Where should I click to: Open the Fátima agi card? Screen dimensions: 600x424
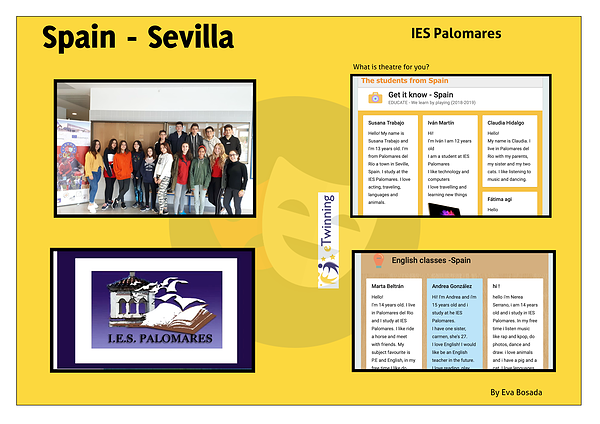(x=510, y=204)
